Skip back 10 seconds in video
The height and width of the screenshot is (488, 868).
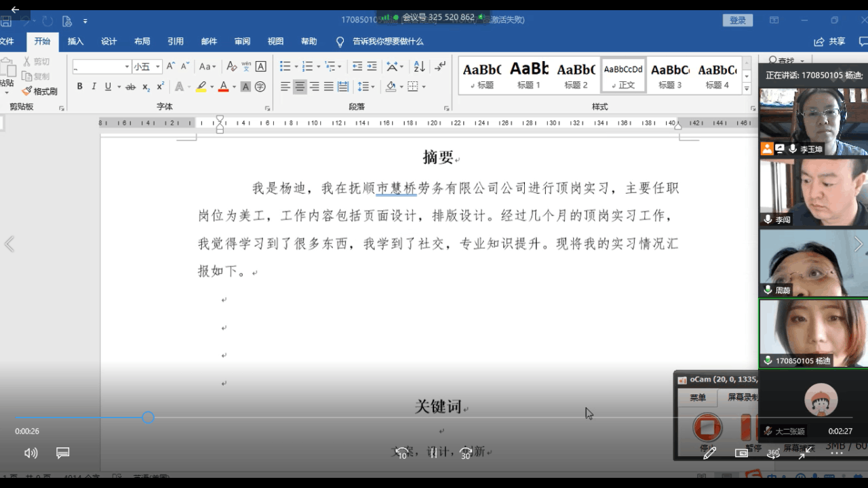click(x=401, y=453)
